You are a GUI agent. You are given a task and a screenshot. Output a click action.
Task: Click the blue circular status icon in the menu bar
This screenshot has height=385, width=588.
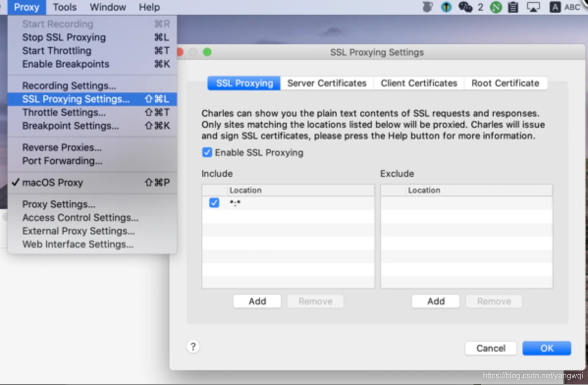(446, 7)
